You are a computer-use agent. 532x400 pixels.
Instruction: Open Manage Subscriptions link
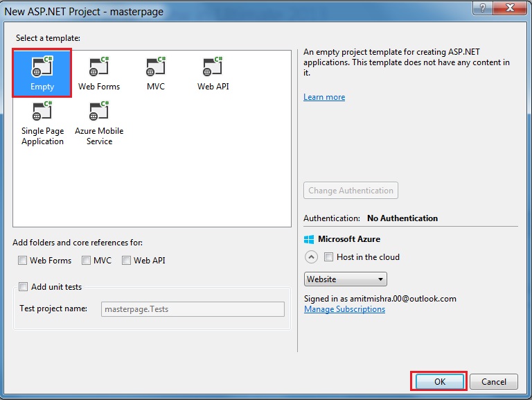click(x=344, y=309)
